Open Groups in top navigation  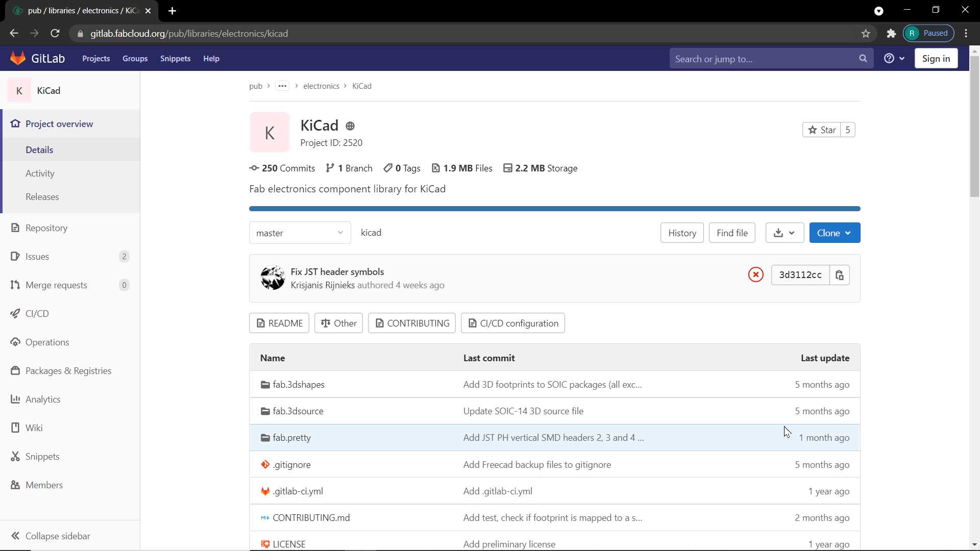click(135, 59)
